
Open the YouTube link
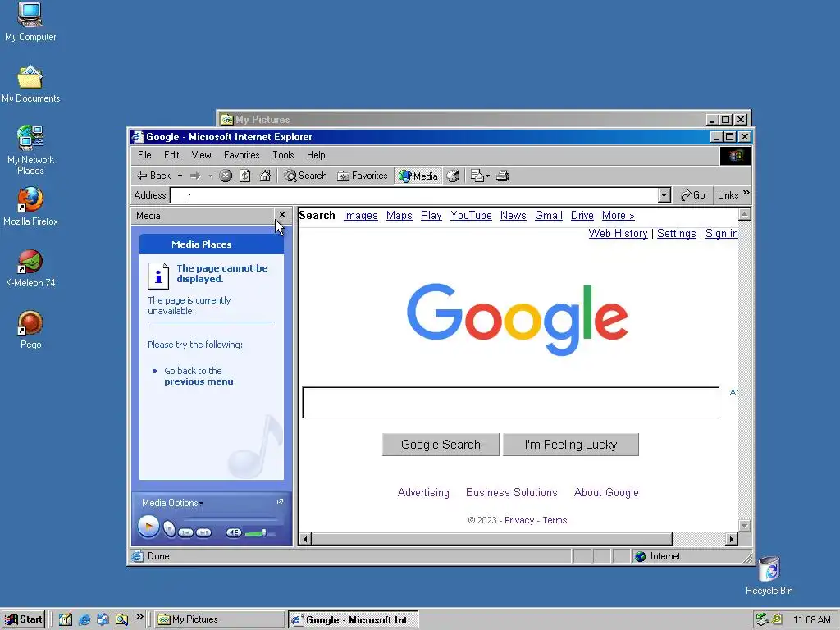(x=471, y=216)
